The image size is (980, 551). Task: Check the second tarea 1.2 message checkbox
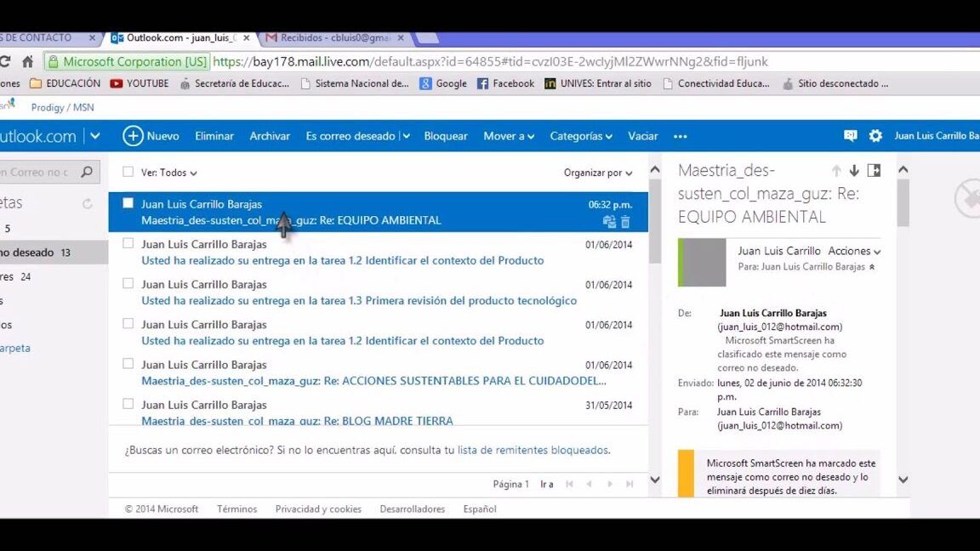pyautogui.click(x=128, y=324)
